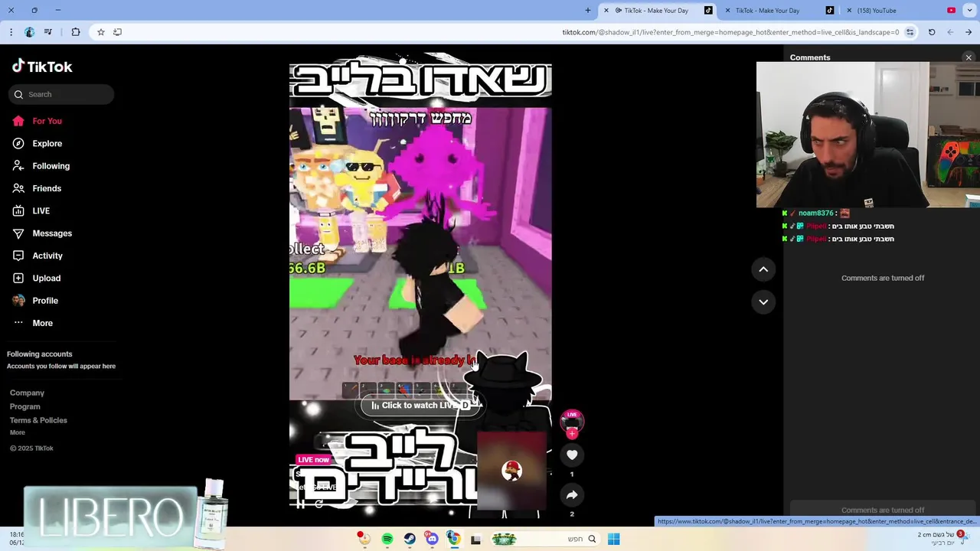Image resolution: width=980 pixels, height=551 pixels.
Task: Open Chrome three-dot menu
Action: (x=11, y=32)
